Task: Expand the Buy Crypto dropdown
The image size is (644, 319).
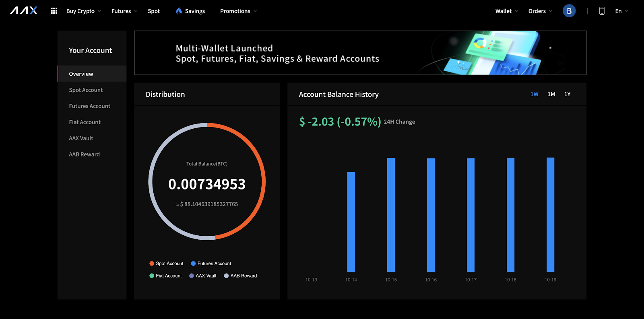Action: [84, 11]
